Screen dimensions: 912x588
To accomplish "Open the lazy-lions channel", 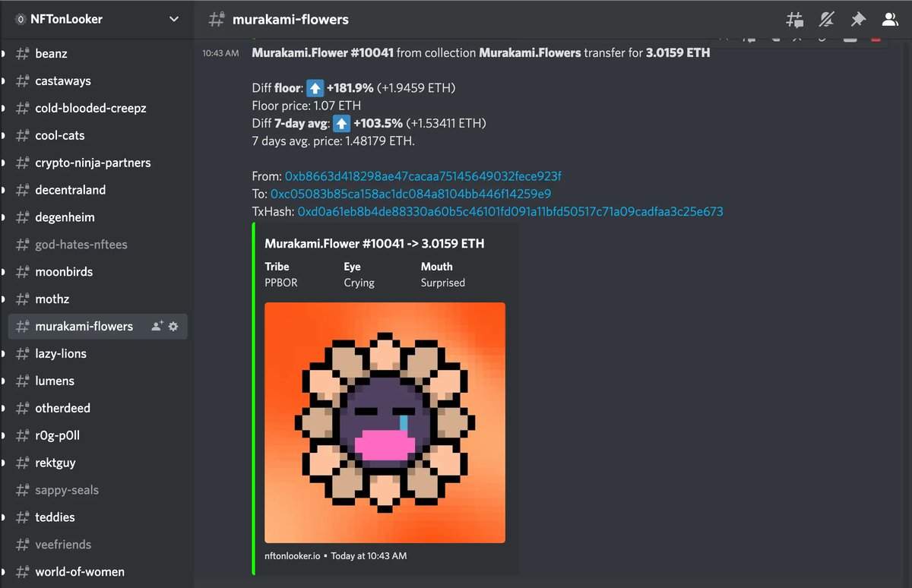I will [97, 353].
